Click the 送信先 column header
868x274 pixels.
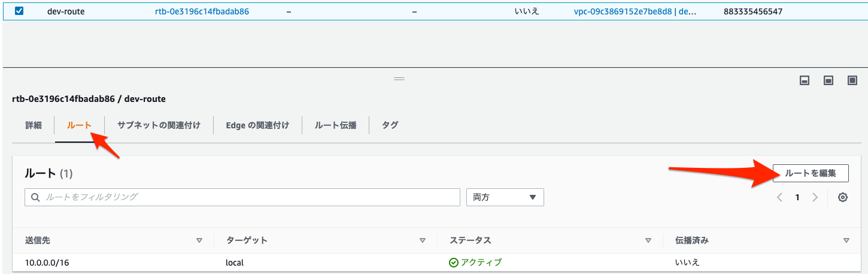pos(38,240)
